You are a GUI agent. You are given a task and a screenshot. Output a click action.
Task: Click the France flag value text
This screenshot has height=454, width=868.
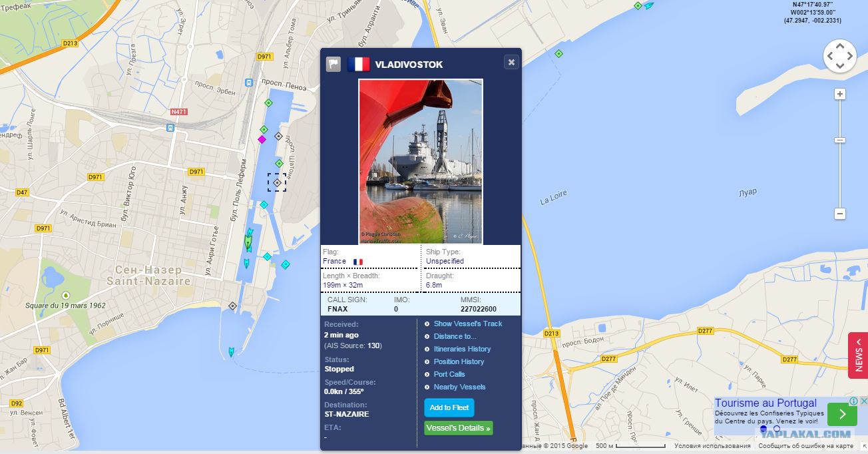click(334, 261)
